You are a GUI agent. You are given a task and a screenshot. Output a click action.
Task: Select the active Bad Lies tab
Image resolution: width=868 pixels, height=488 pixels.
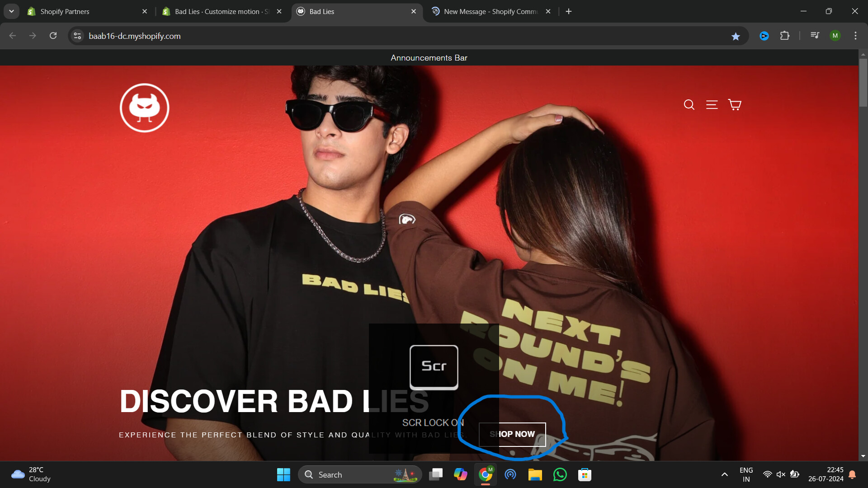point(357,12)
